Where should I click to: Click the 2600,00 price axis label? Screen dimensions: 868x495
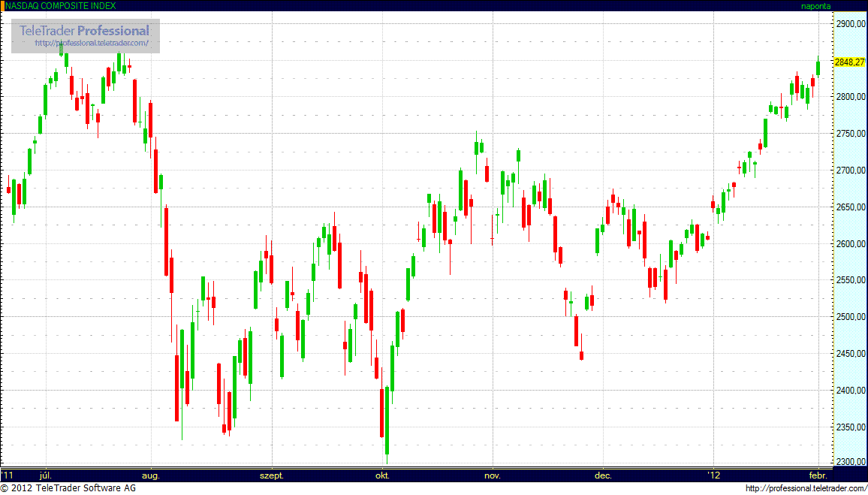(850, 243)
